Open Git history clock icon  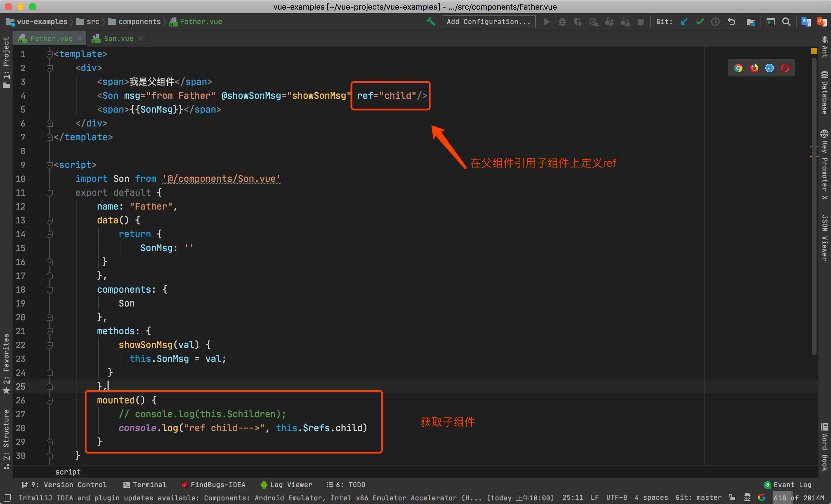point(715,22)
